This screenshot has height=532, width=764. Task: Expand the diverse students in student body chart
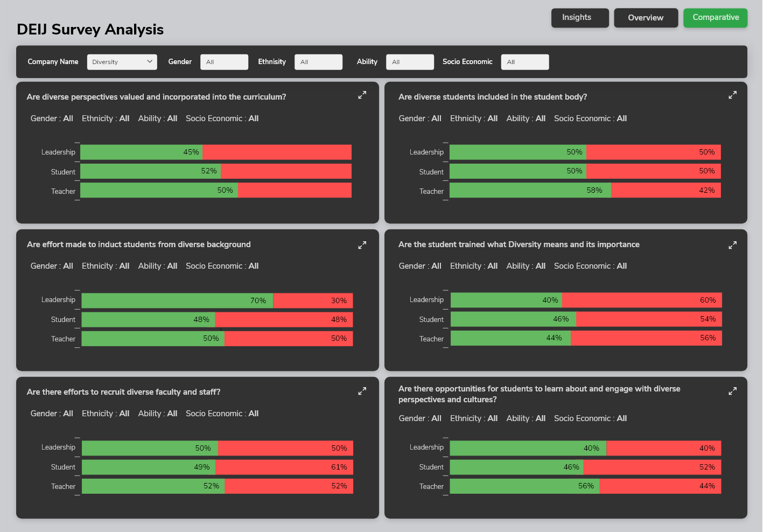tap(733, 95)
